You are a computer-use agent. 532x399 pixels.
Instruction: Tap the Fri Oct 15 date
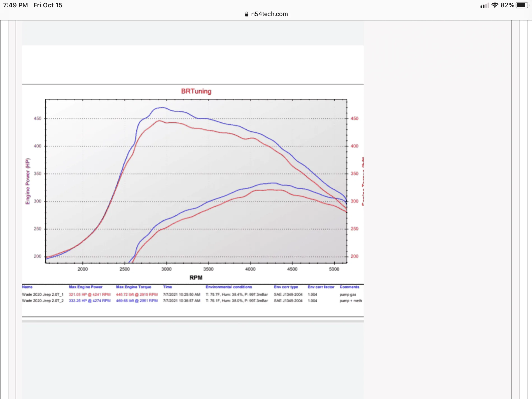pos(48,5)
